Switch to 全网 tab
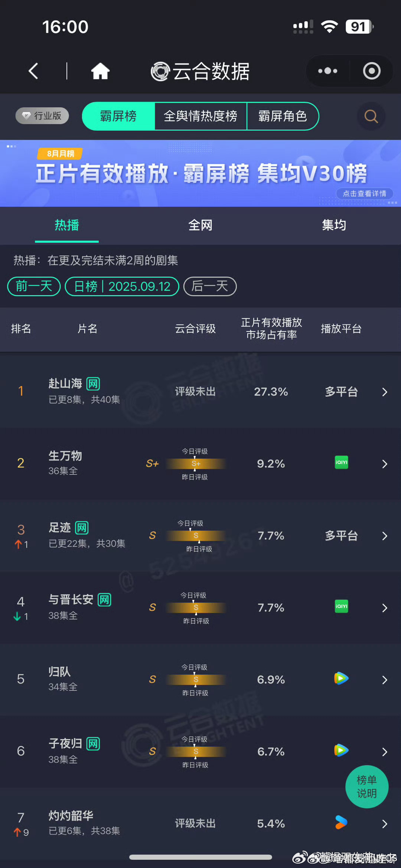This screenshot has width=401, height=868. click(x=200, y=225)
